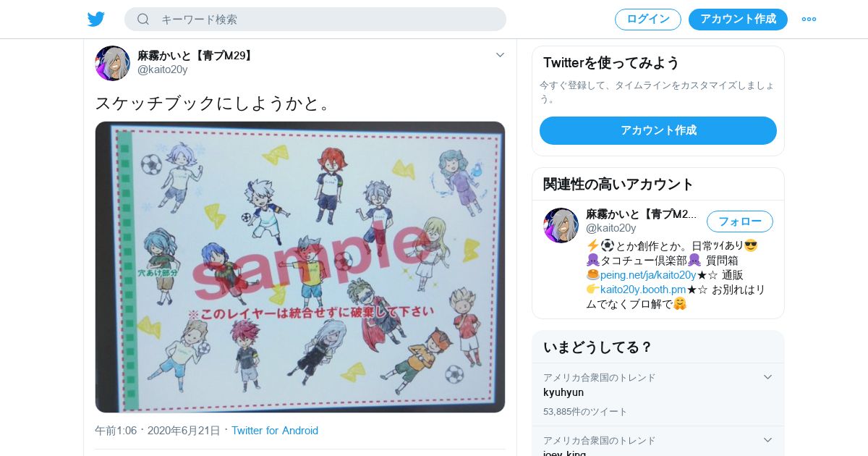Follow kaito20y with フォロー button

pos(740,221)
